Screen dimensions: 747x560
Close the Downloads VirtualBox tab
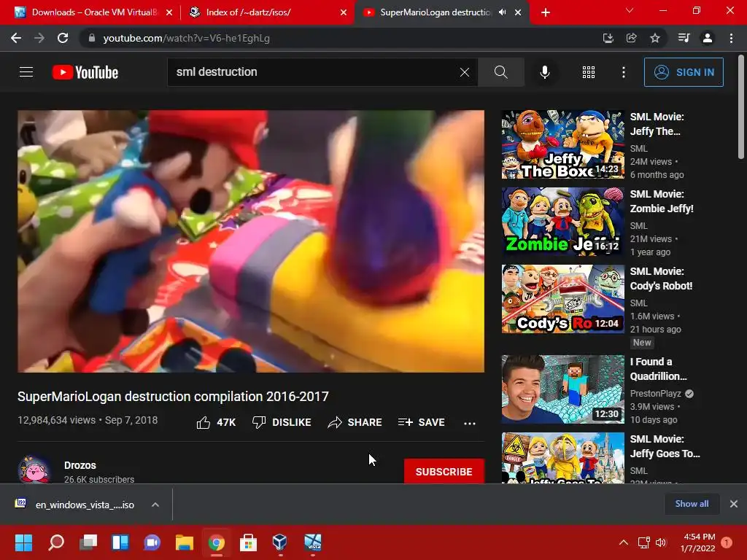pos(169,12)
